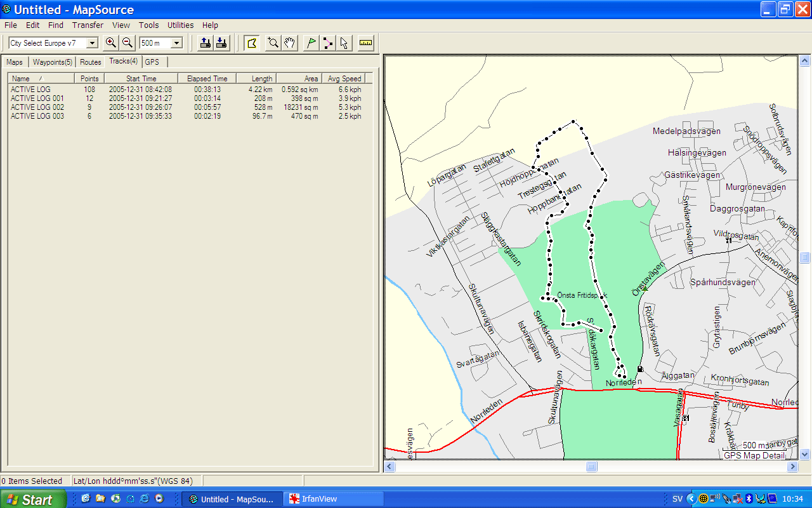Click the map horizontal scrollbar thumb
This screenshot has width=812, height=508.
(x=591, y=467)
